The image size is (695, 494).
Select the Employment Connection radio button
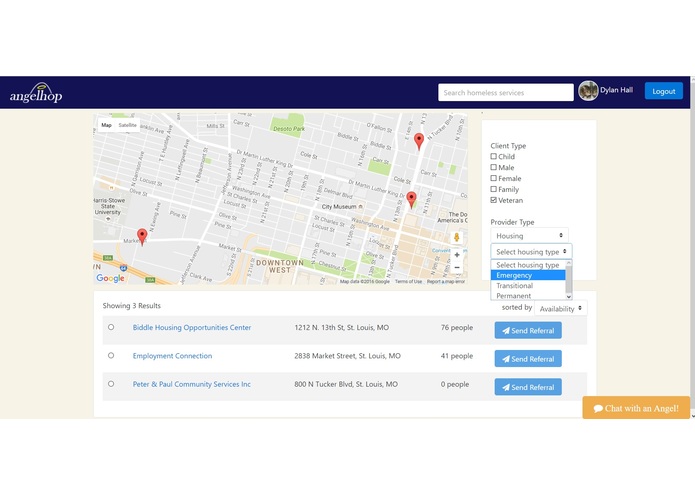pos(111,355)
